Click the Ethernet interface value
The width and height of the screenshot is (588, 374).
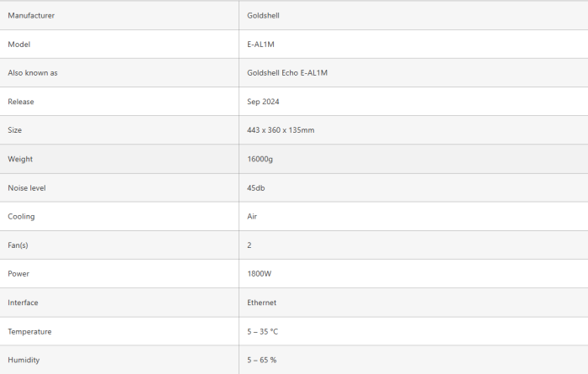[x=261, y=303]
